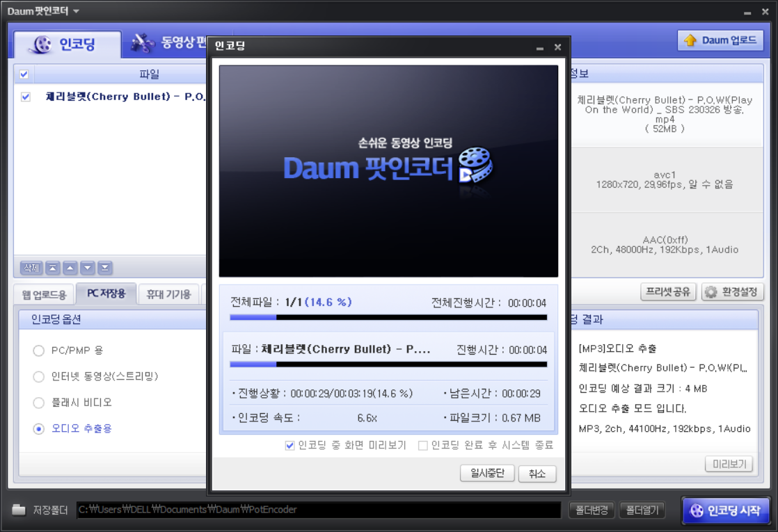
Task: Minimize the 인코딩 dialog
Action: [x=540, y=47]
